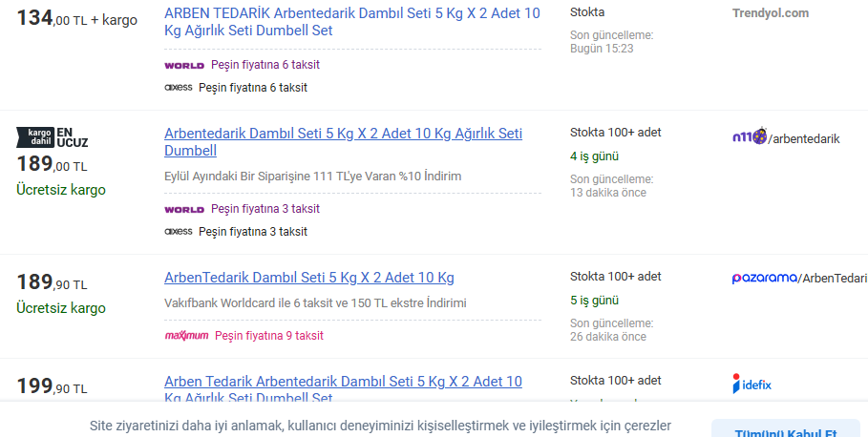The height and width of the screenshot is (437, 868).
Task: Click the 'Tümünü Kabul Et' cookie button
Action: 785,431
